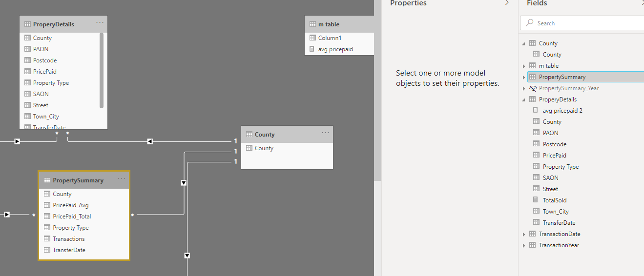Click the PropertySummary table icon in Fields list
The width and height of the screenshot is (644, 276).
click(532, 77)
